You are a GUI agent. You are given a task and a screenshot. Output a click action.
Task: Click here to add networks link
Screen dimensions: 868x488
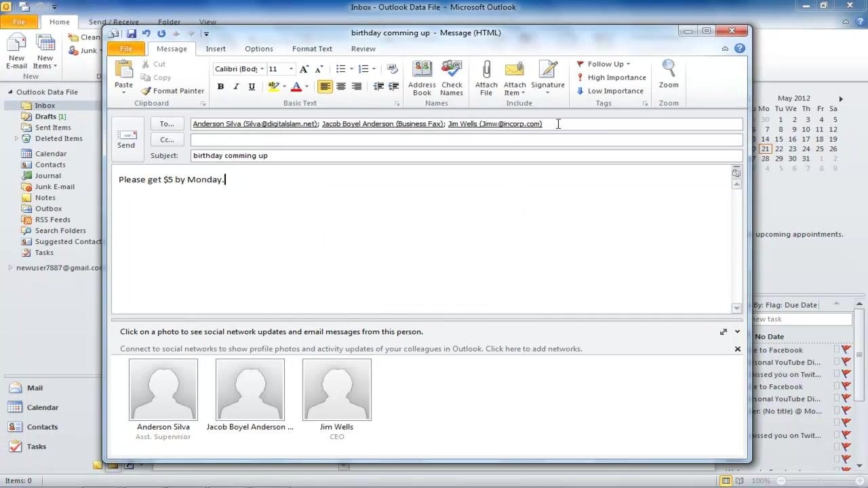(x=534, y=349)
